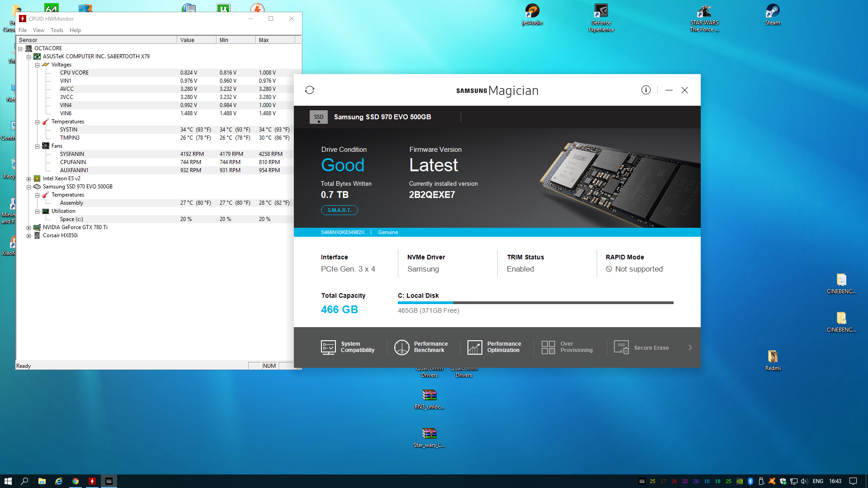868x488 pixels.
Task: Open Steam desktop shortcut
Action: tap(773, 14)
